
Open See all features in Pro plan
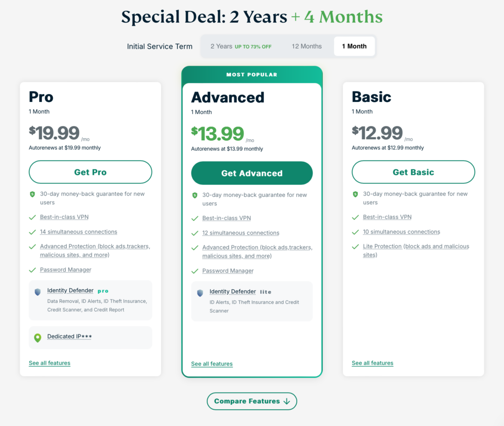click(x=49, y=363)
